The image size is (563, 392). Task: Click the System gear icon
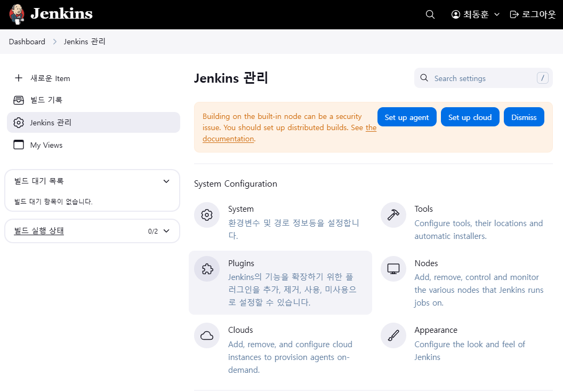(x=207, y=215)
